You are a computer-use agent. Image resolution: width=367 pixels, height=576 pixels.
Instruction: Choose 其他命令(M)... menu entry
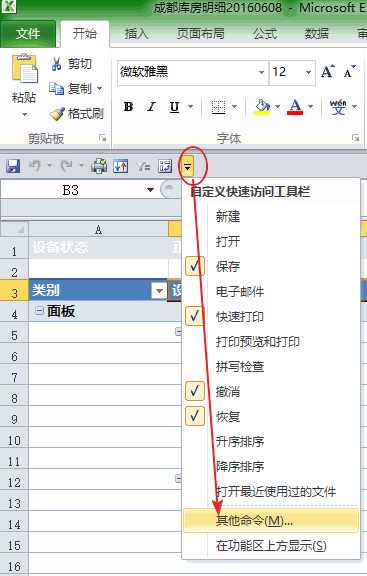pos(271,521)
